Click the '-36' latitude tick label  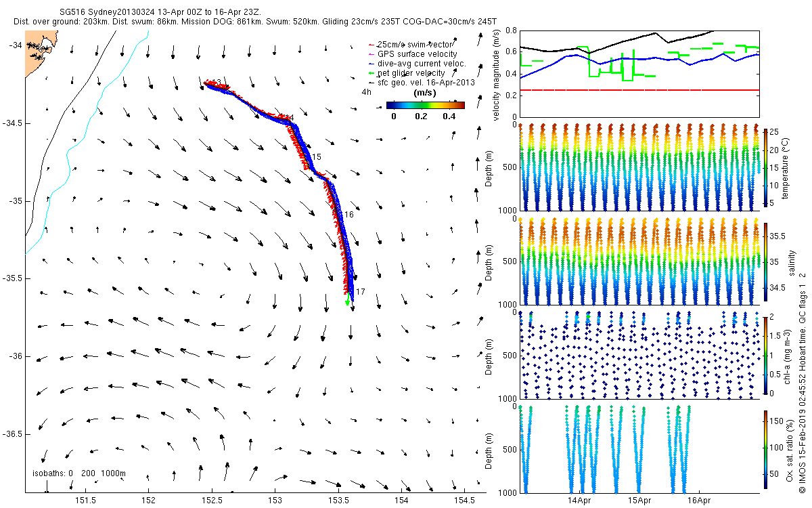(15, 356)
